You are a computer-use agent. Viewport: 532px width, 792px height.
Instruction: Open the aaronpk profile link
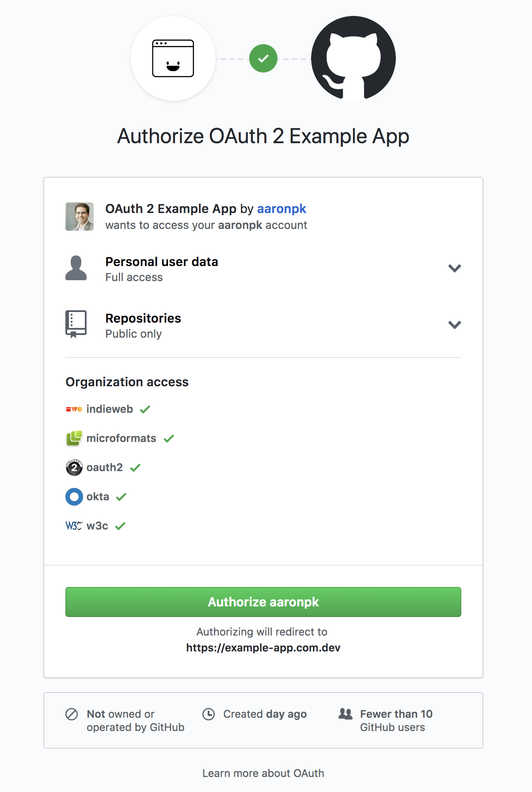tap(281, 209)
